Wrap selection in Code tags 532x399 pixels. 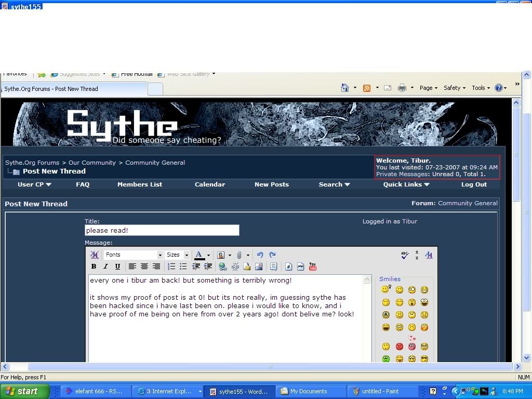[x=288, y=267]
